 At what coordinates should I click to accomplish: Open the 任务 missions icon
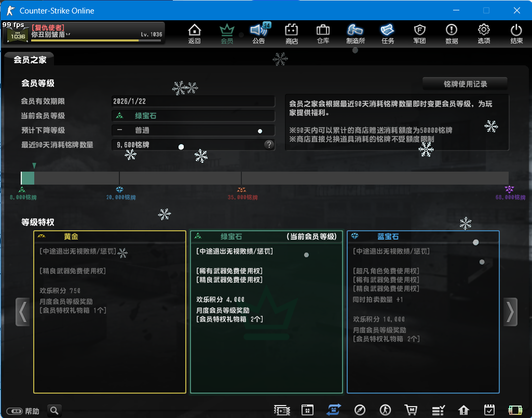[387, 34]
